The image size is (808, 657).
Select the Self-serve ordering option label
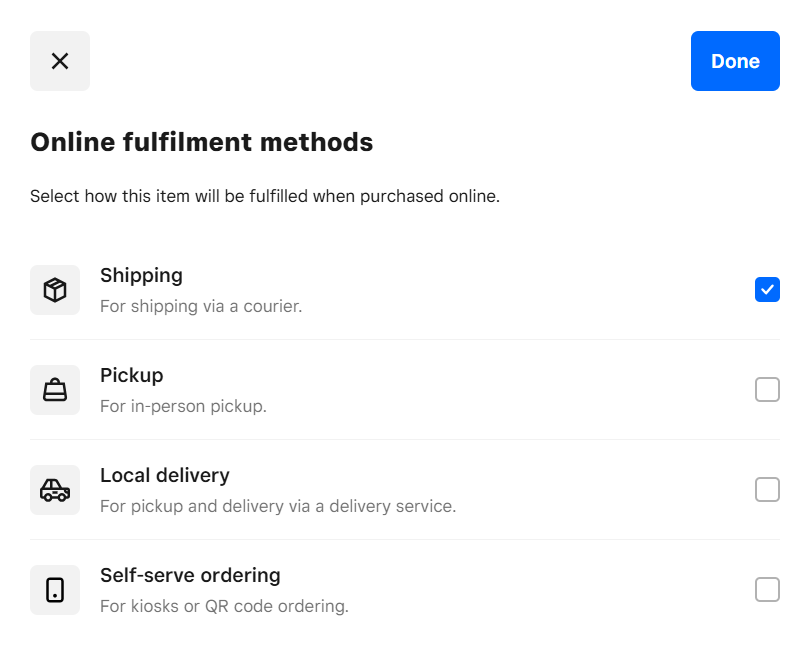click(x=190, y=575)
